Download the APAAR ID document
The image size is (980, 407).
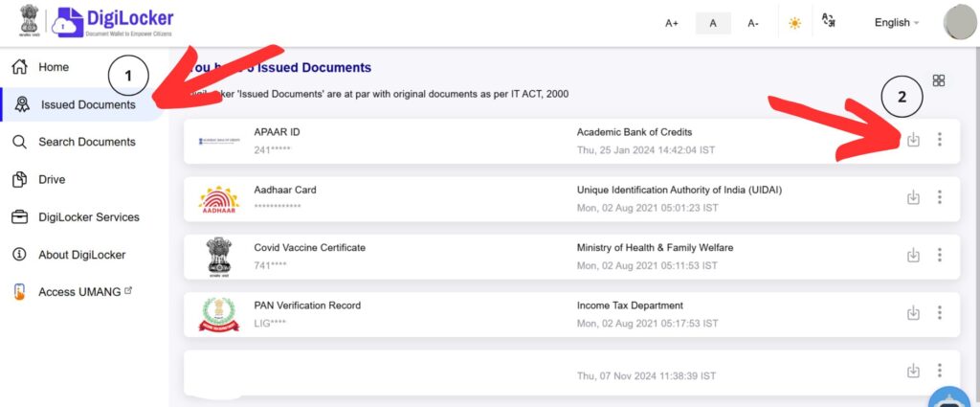click(913, 140)
